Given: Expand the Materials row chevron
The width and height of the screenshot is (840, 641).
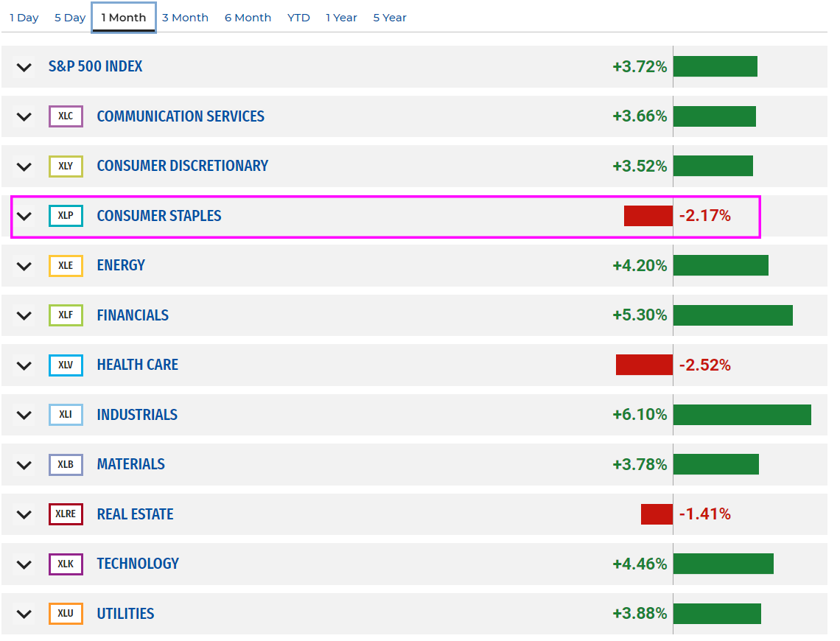Looking at the screenshot, I should point(24,465).
